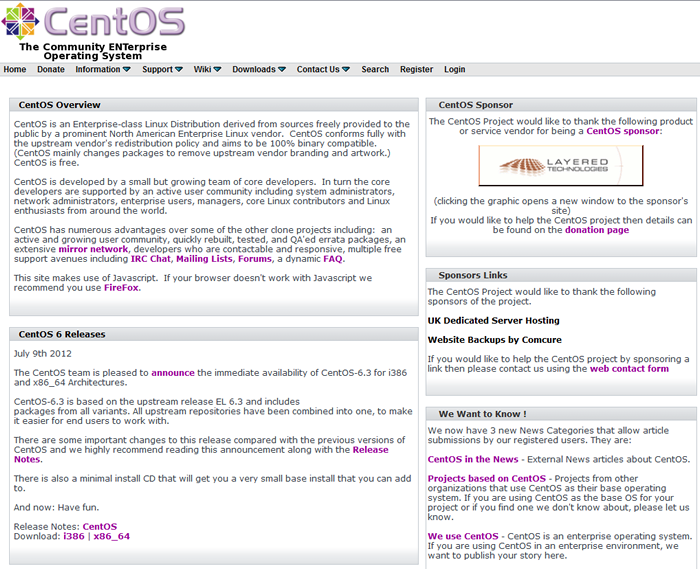
Task: Expand the Downloads dropdown menu
Action: (x=259, y=69)
